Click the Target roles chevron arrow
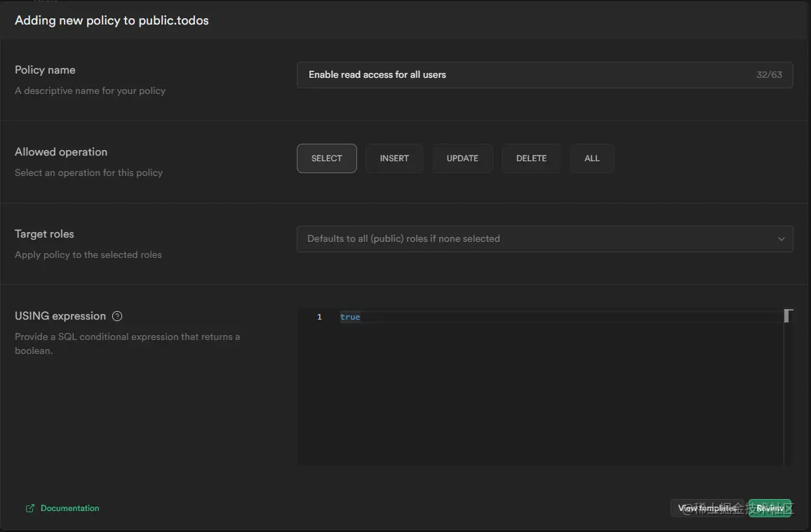The image size is (811, 532). coord(781,238)
